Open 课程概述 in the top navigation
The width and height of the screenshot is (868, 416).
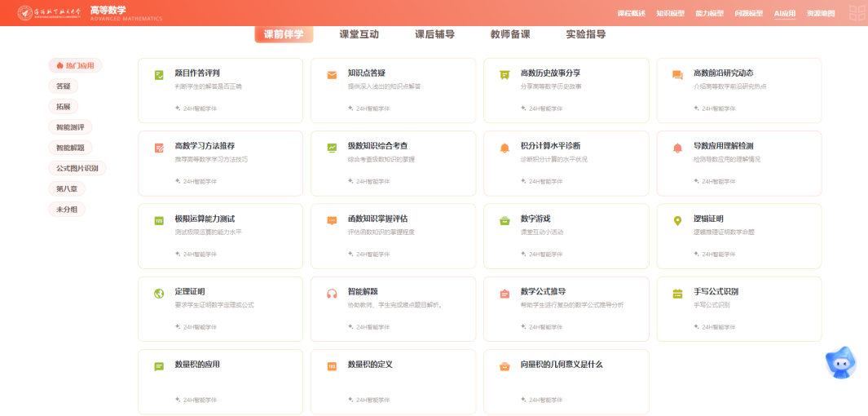[x=631, y=13]
